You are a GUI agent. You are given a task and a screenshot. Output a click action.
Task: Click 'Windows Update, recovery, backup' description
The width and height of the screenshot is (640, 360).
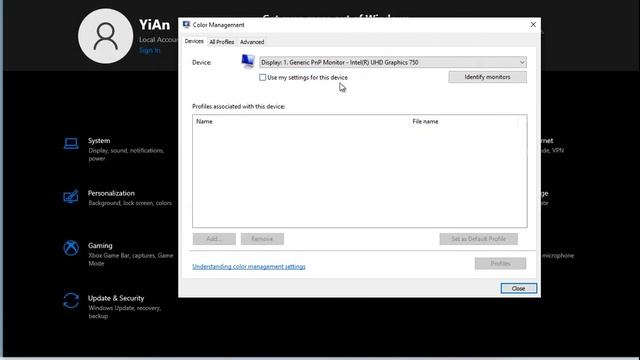click(124, 312)
